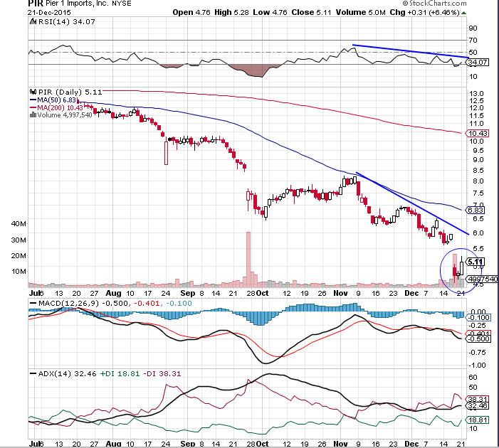Click the High 5.28 value

click(231, 12)
